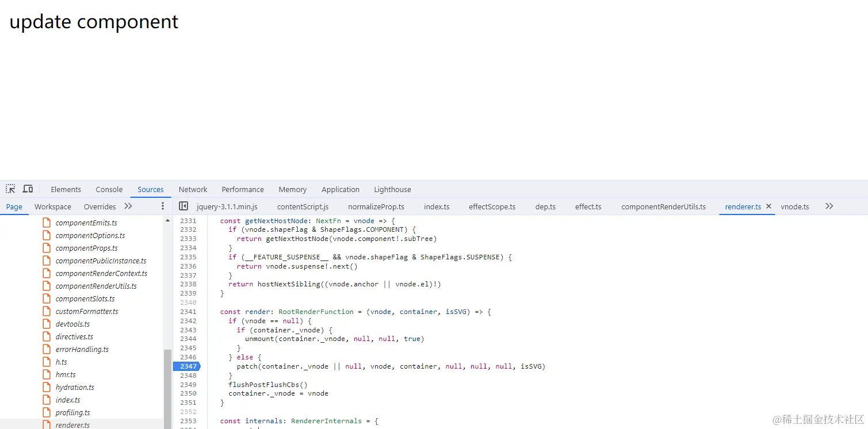This screenshot has height=429, width=868.
Task: Select the Page navigator tab
Action: [14, 206]
